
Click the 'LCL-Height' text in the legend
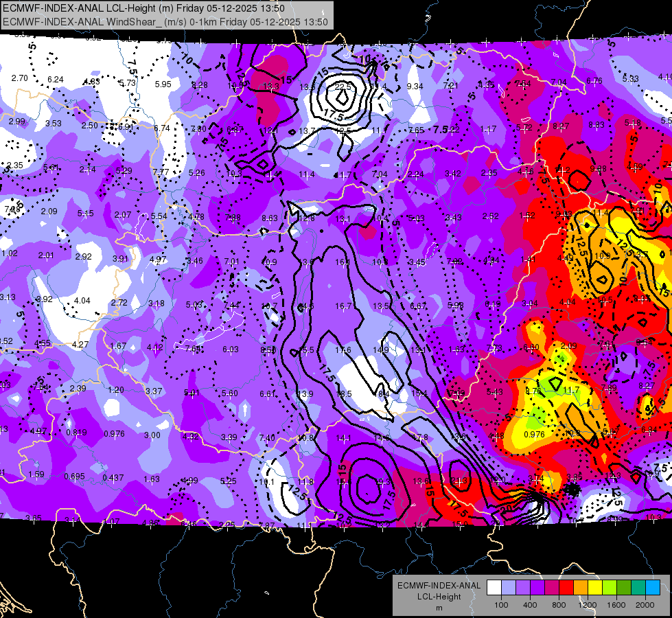[x=439, y=597]
